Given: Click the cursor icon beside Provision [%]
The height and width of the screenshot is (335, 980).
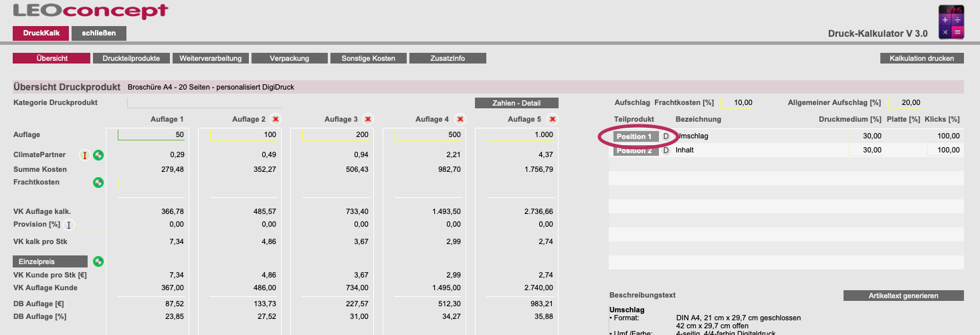Looking at the screenshot, I should [68, 225].
